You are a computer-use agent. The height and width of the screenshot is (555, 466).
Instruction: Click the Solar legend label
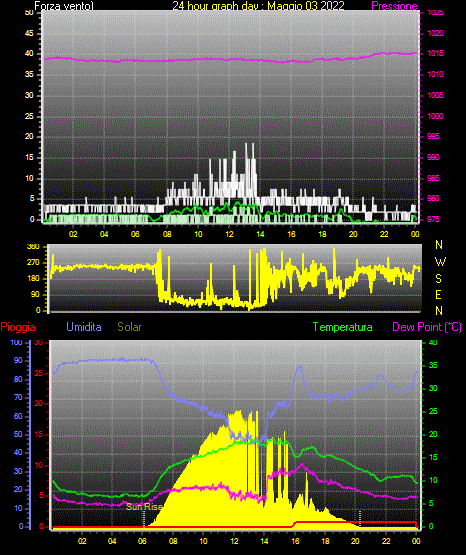130,327
